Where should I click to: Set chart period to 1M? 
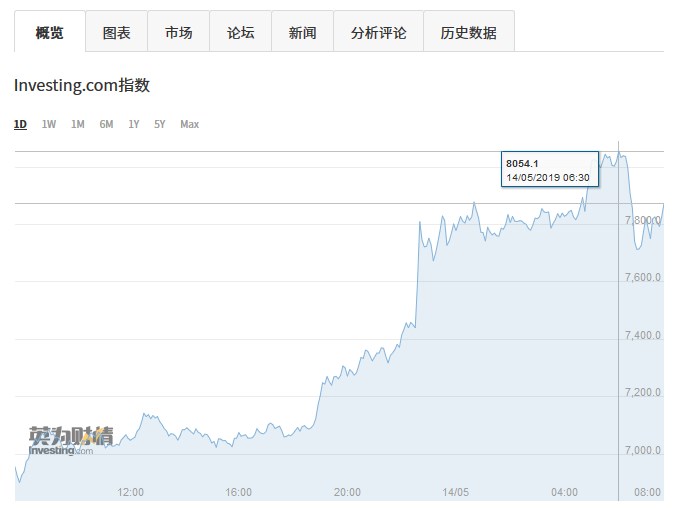pyautogui.click(x=78, y=124)
